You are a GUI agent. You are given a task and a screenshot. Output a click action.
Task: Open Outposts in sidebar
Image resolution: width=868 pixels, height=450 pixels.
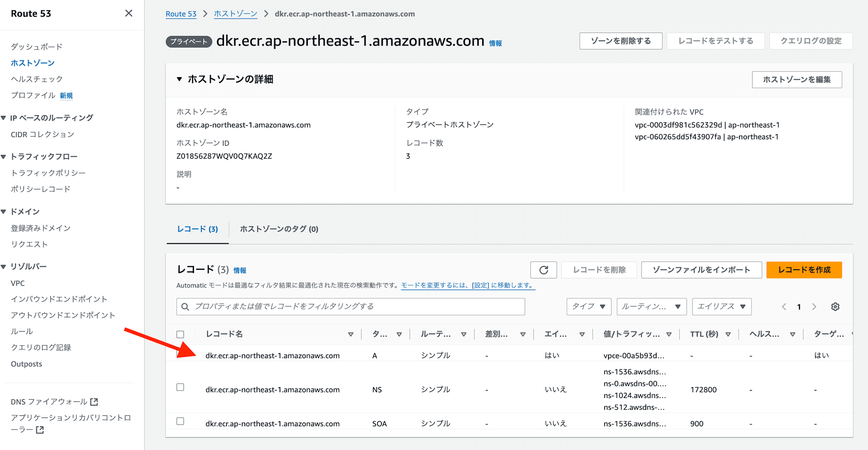pyautogui.click(x=26, y=364)
